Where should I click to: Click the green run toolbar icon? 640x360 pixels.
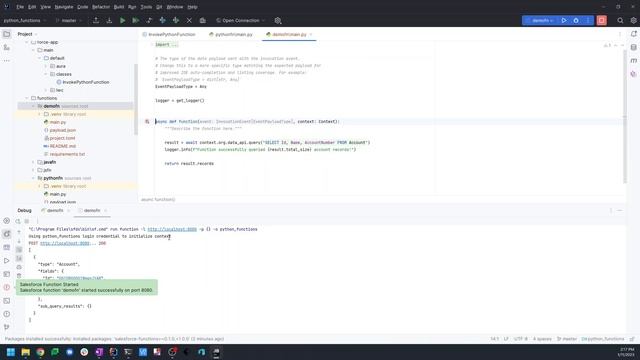point(122,20)
